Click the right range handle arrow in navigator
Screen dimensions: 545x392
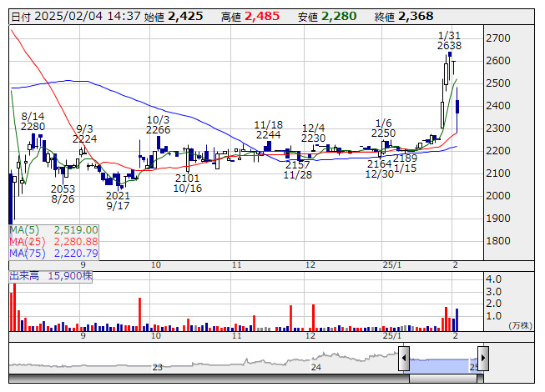pyautogui.click(x=483, y=358)
